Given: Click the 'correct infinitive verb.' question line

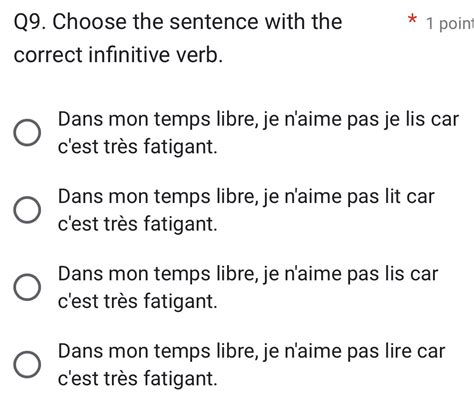Looking at the screenshot, I should tap(118, 55).
